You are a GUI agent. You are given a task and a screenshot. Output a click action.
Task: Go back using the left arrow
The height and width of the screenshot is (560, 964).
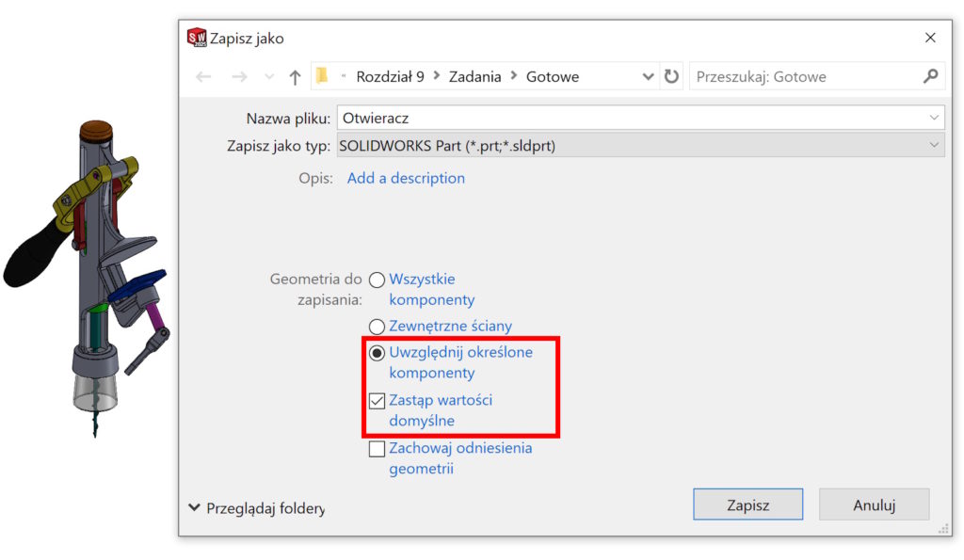tap(203, 77)
